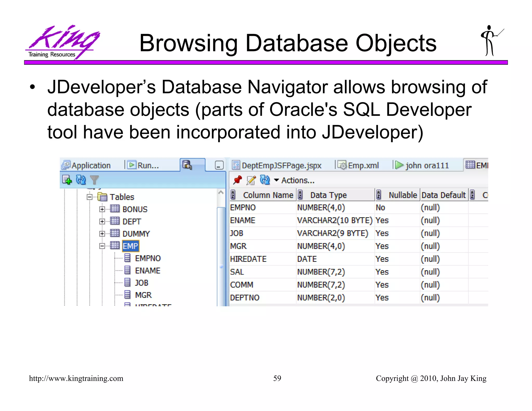Select ENAME column under EMP tree

(148, 270)
